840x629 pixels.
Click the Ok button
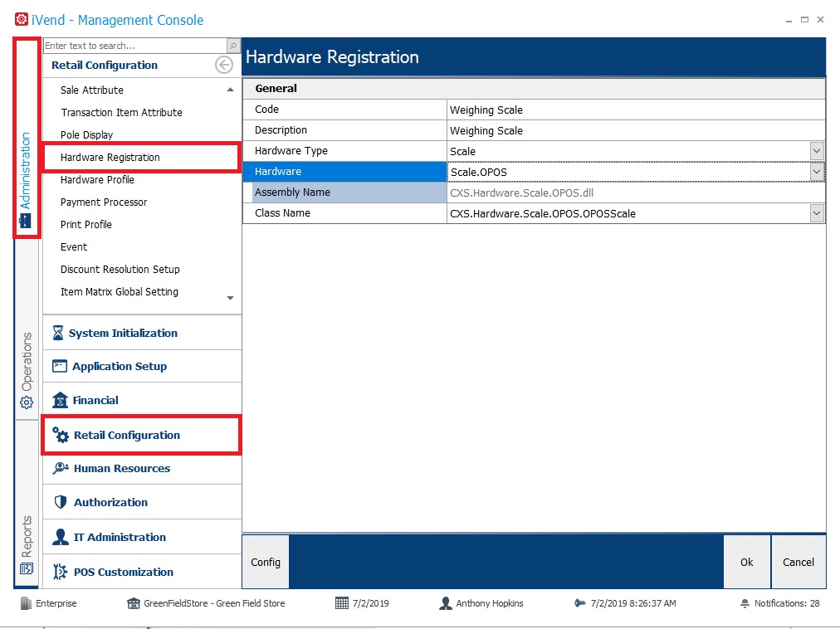click(x=747, y=562)
